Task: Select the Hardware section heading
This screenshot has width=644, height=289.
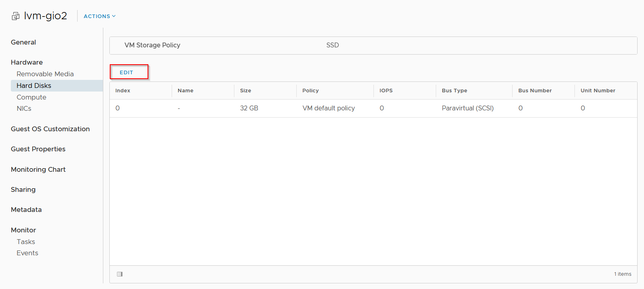Action: 27,62
